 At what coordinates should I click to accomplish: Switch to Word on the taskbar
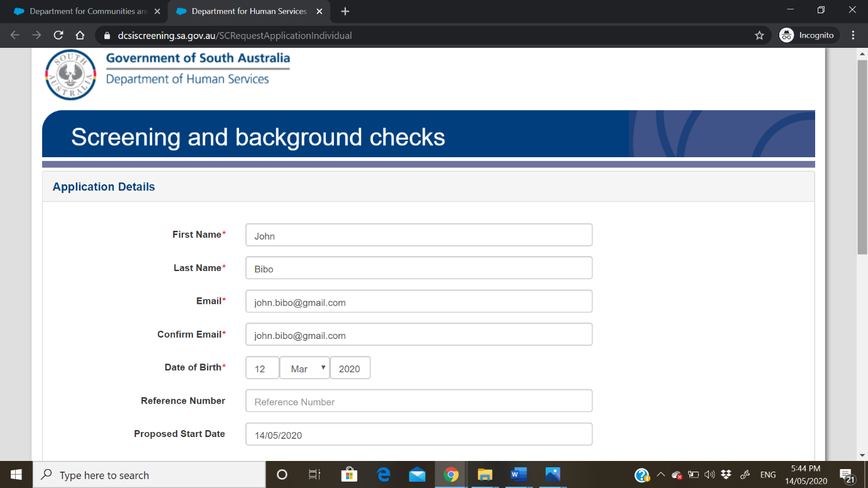[518, 475]
